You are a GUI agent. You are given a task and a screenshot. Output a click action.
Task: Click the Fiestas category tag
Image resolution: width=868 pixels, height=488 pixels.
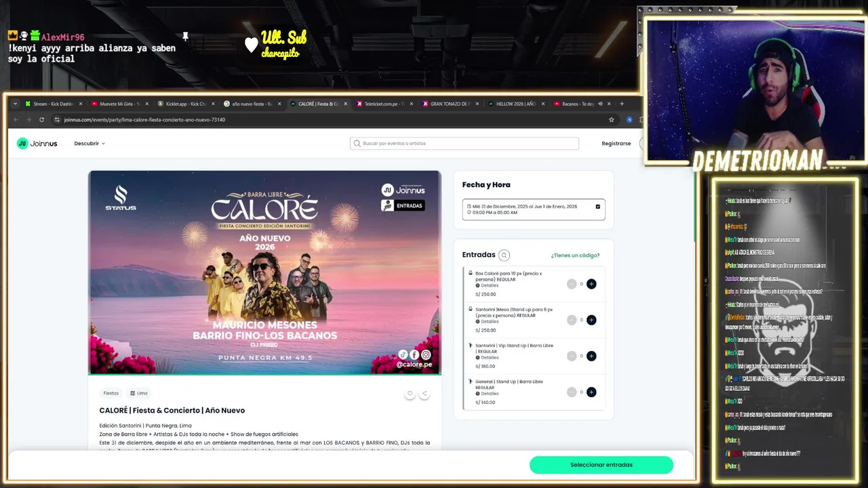click(x=111, y=393)
